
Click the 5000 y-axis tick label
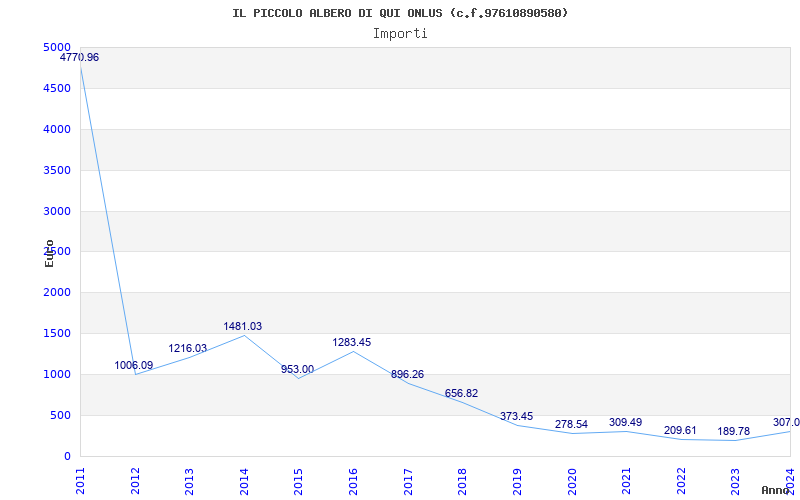[x=57, y=47]
